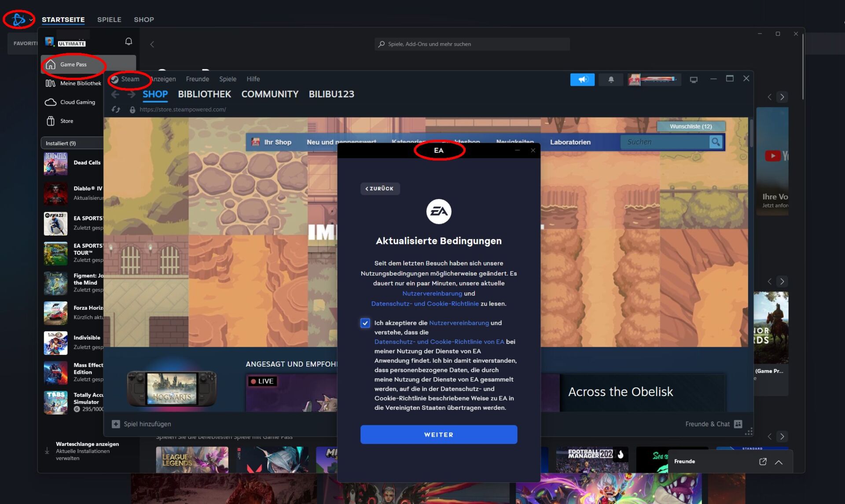Click the Steam browser back arrow
The image size is (845, 504).
115,94
